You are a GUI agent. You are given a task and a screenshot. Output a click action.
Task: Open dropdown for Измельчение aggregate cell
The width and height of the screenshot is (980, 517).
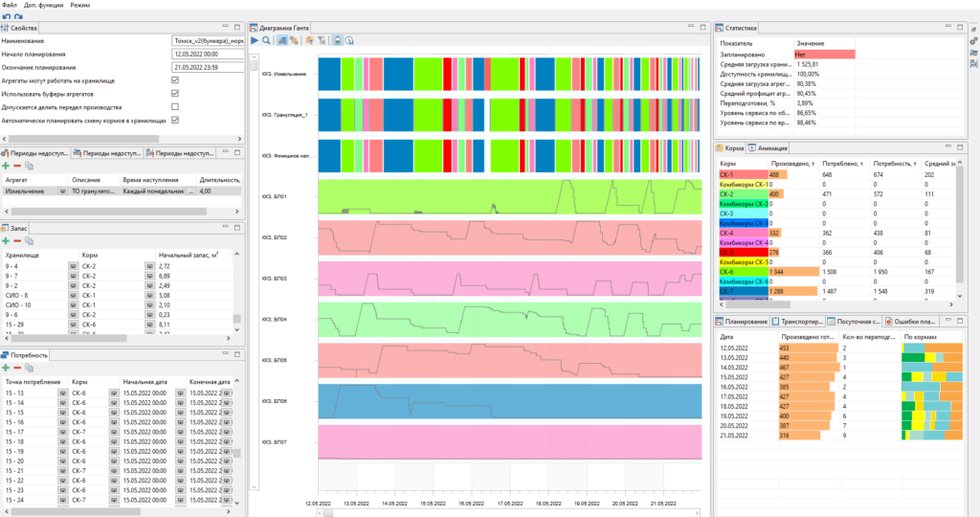62,191
